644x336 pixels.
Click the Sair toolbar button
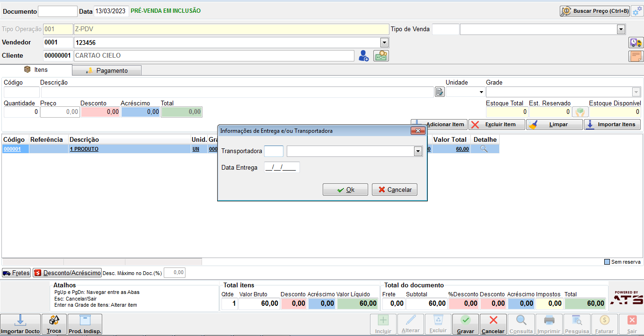coord(632,325)
